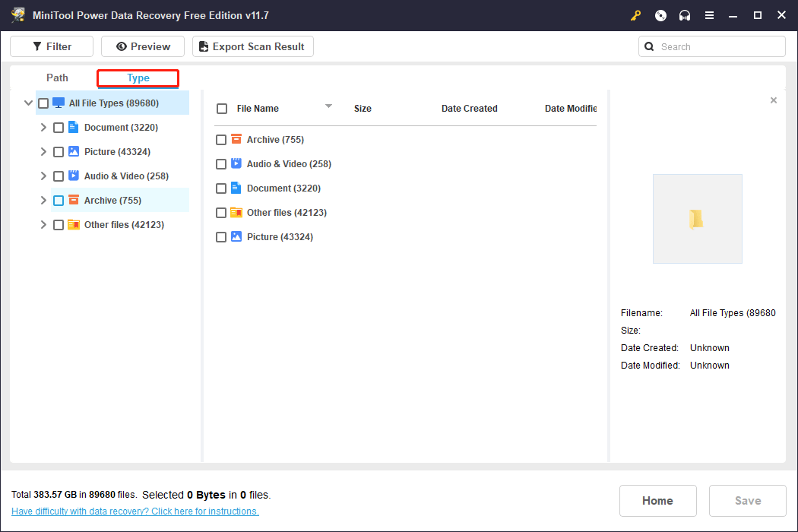Sort by File Name column header
The height and width of the screenshot is (532, 798).
tap(258, 109)
